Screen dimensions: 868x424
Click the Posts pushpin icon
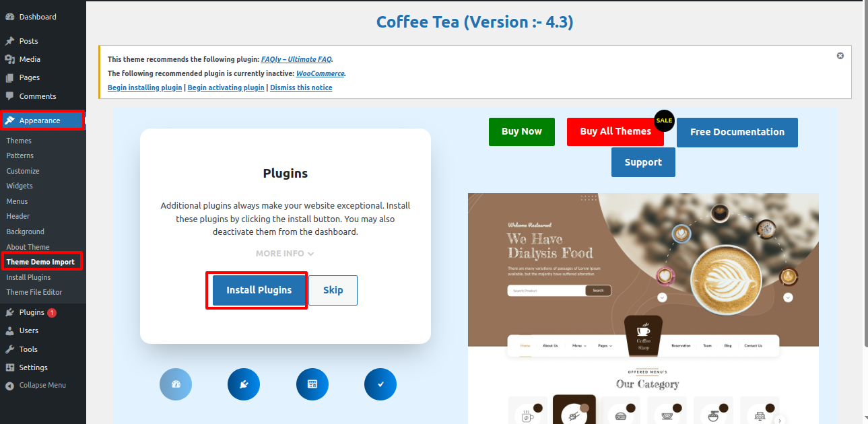click(9, 41)
